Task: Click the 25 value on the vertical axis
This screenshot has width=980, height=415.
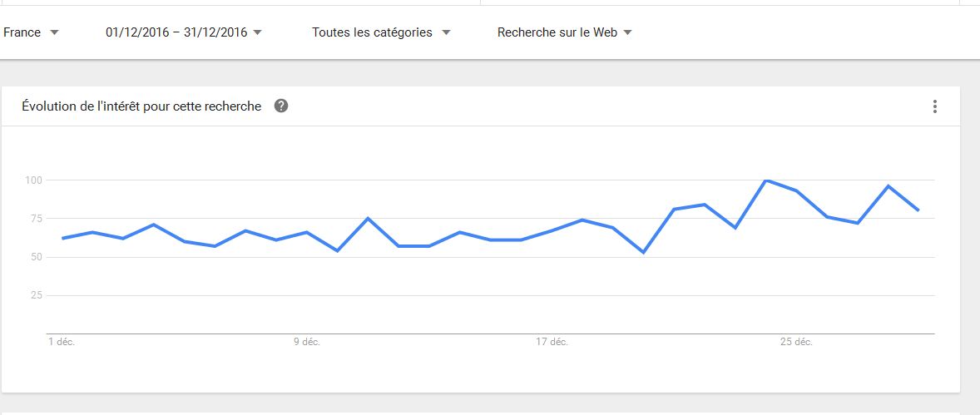Action: [35, 295]
